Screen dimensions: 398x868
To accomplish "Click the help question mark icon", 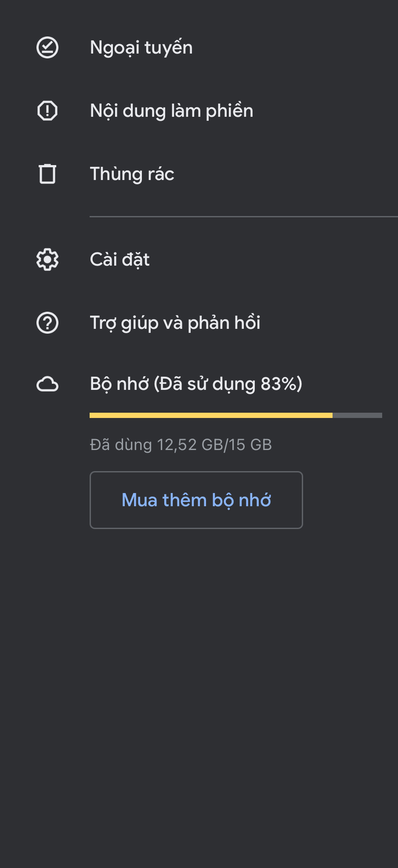I will [47, 323].
